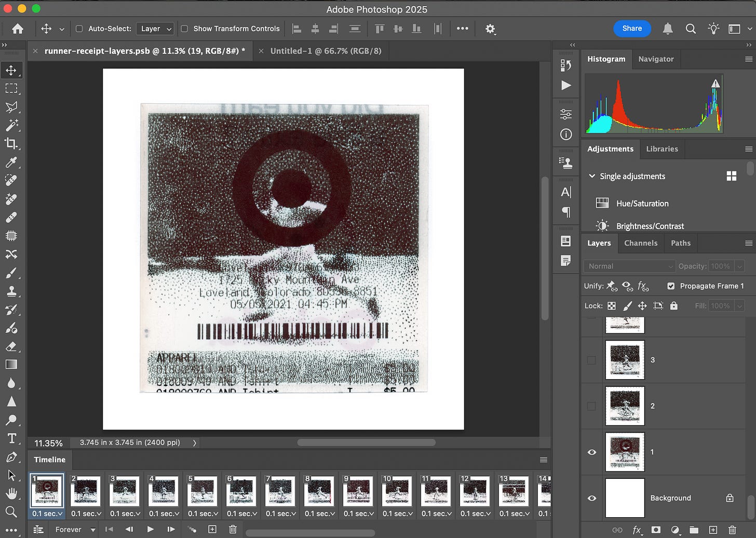Switch to Navigator tab

coord(656,59)
